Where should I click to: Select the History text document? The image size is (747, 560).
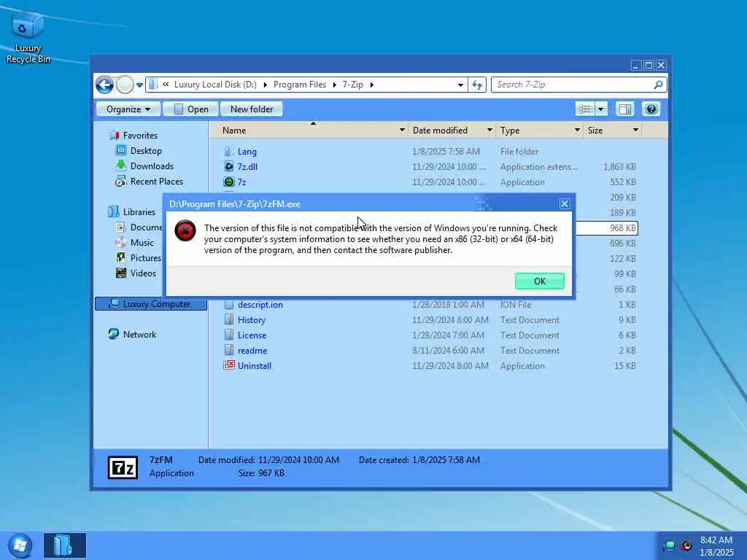252,320
